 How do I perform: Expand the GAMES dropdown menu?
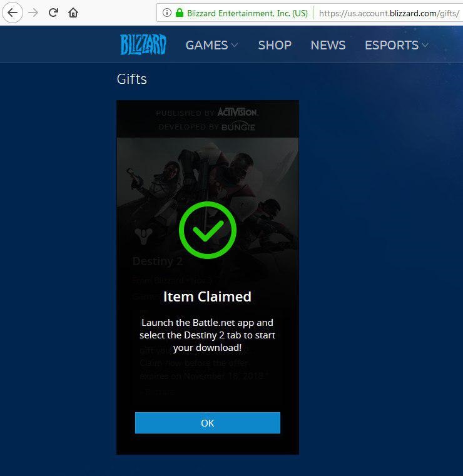[211, 45]
